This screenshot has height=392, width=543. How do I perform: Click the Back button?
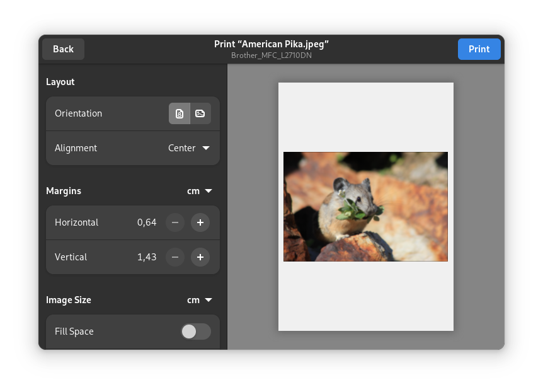point(63,49)
